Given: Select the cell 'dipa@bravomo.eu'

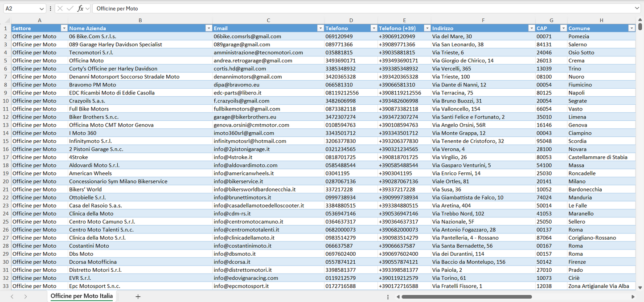Looking at the screenshot, I should [268, 85].
